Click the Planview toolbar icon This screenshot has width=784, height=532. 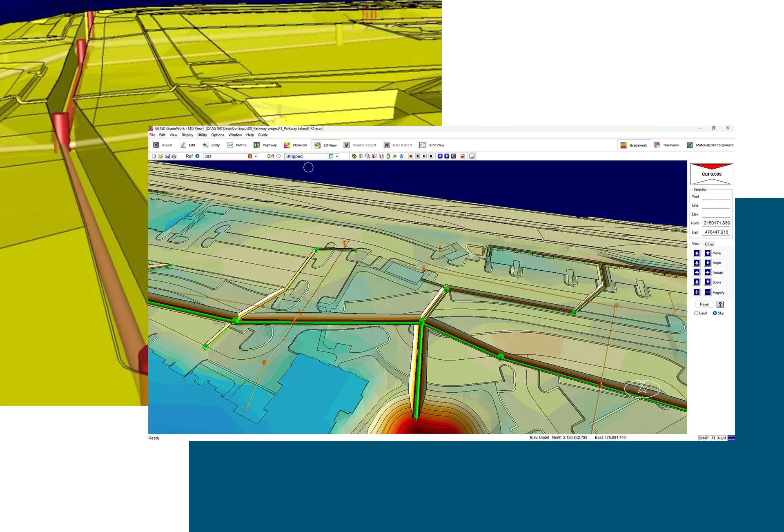coord(287,145)
